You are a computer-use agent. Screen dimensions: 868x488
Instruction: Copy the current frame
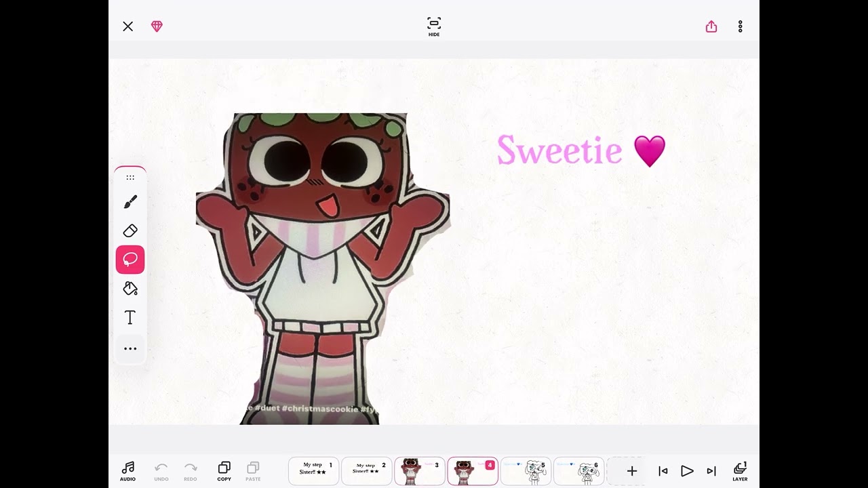(x=224, y=471)
